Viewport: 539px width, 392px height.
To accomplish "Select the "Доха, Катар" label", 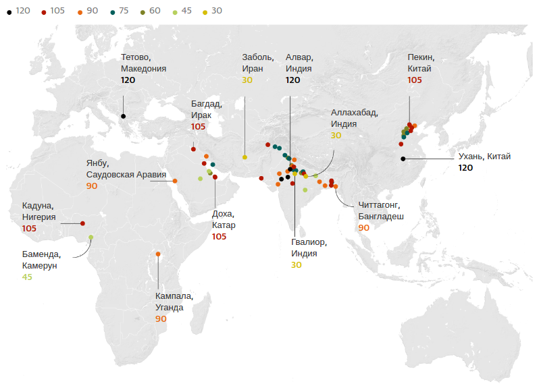I will (x=224, y=219).
